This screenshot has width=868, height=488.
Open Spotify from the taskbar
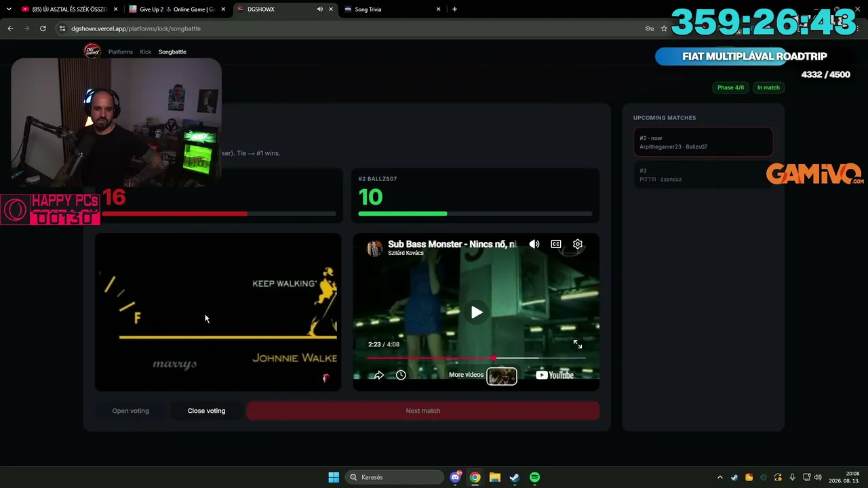pyautogui.click(x=534, y=477)
